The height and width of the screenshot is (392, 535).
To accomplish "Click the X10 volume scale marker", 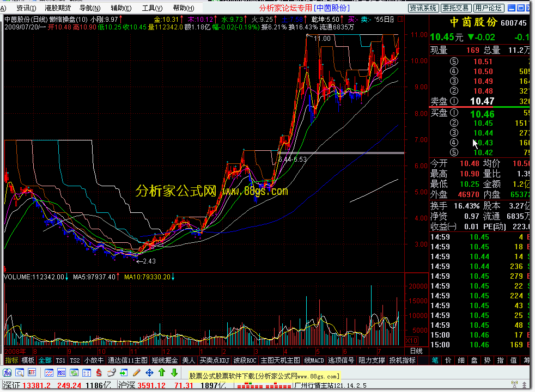I will point(411,340).
